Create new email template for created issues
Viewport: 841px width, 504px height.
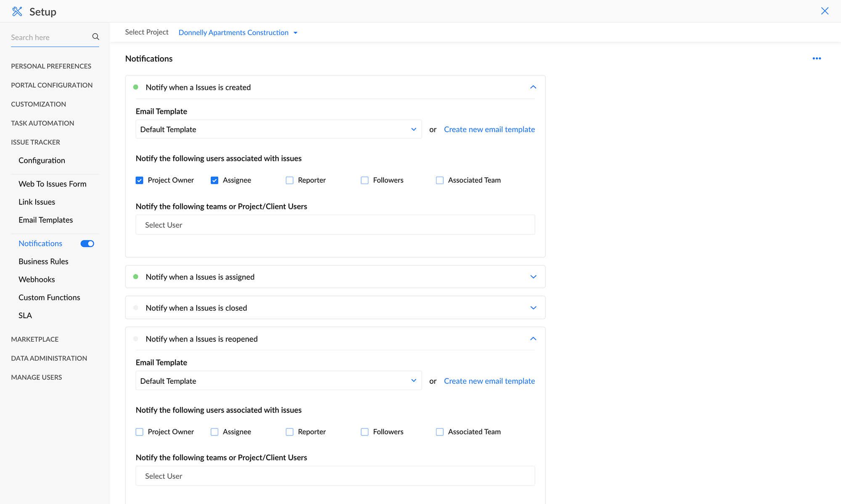click(489, 129)
